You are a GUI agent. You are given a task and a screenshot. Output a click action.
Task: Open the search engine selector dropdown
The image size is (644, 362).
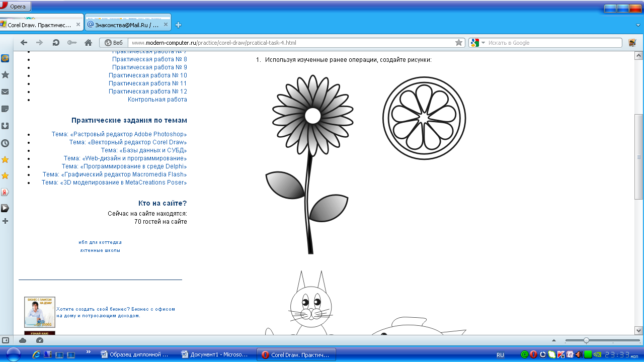tap(477, 43)
